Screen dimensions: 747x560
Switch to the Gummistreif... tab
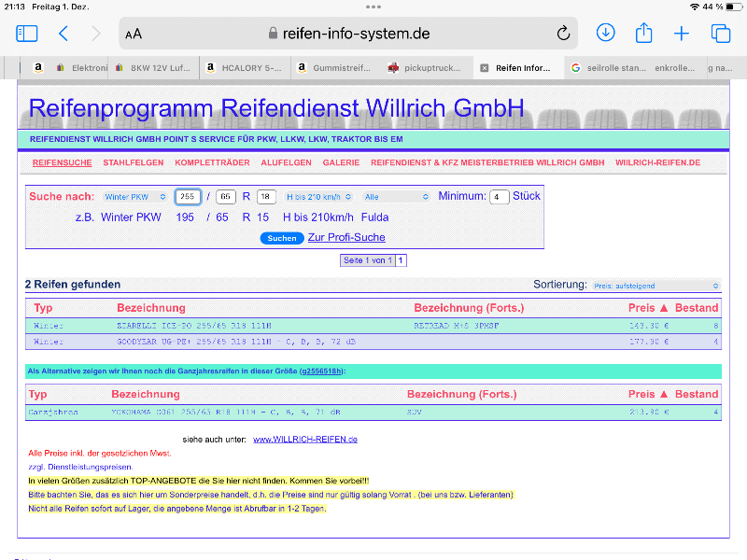pyautogui.click(x=335, y=67)
